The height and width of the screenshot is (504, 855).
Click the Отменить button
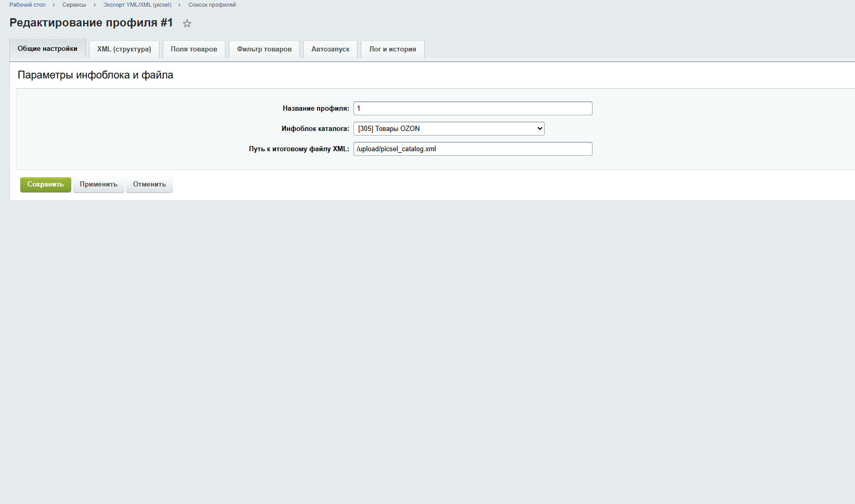pyautogui.click(x=150, y=184)
